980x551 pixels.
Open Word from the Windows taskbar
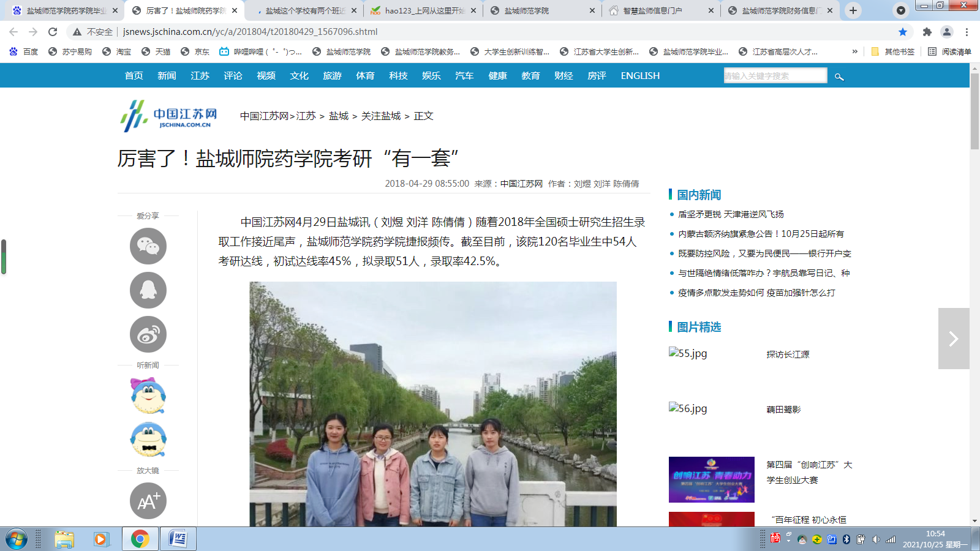click(x=178, y=539)
